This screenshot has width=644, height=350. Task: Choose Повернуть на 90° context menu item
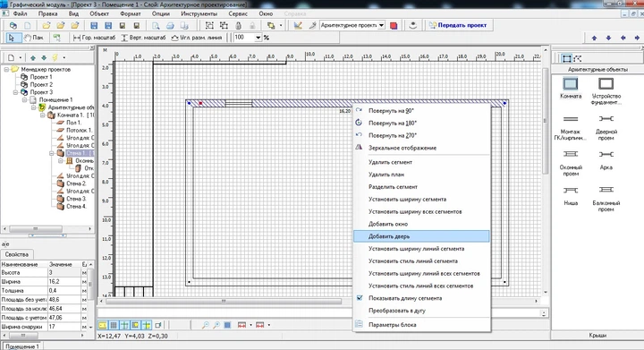pyautogui.click(x=422, y=110)
